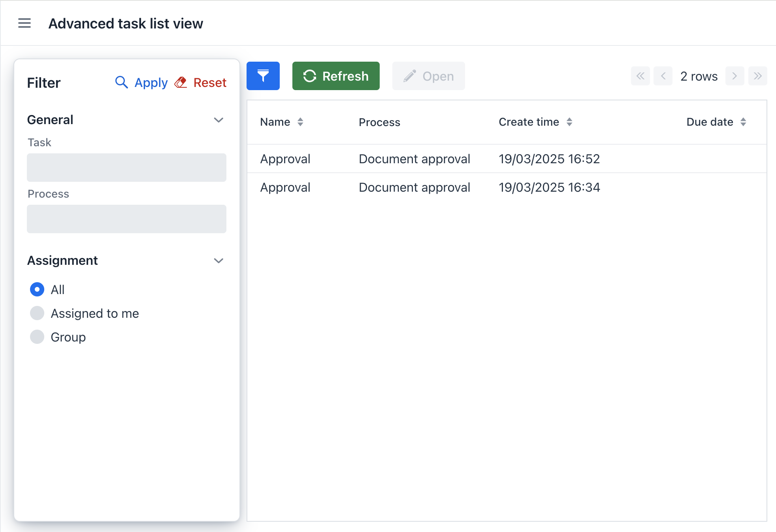
Task: Toggle the blue filter funnel icon
Action: tap(263, 75)
